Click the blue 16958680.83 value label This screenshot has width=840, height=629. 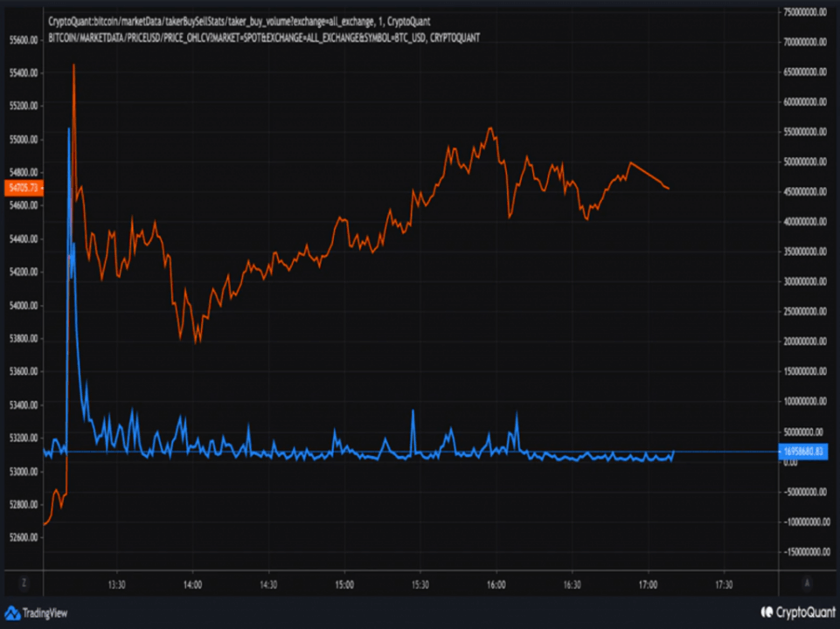tap(802, 452)
